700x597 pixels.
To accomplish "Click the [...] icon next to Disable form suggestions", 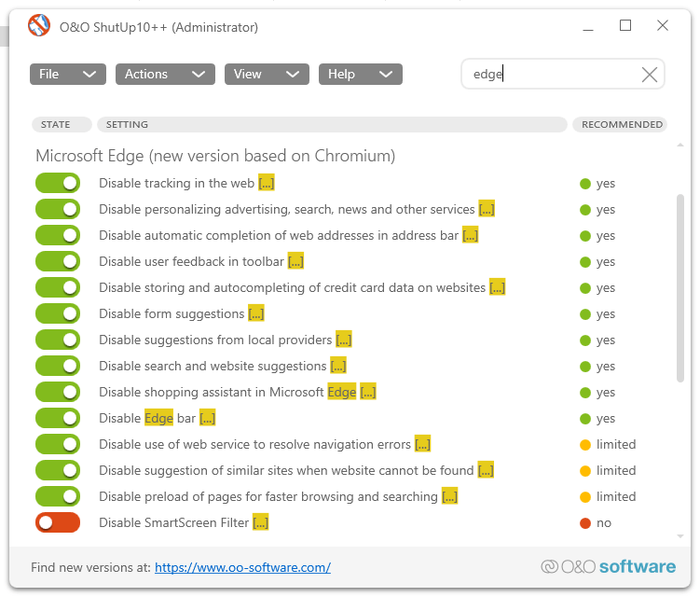I will click(x=256, y=313).
